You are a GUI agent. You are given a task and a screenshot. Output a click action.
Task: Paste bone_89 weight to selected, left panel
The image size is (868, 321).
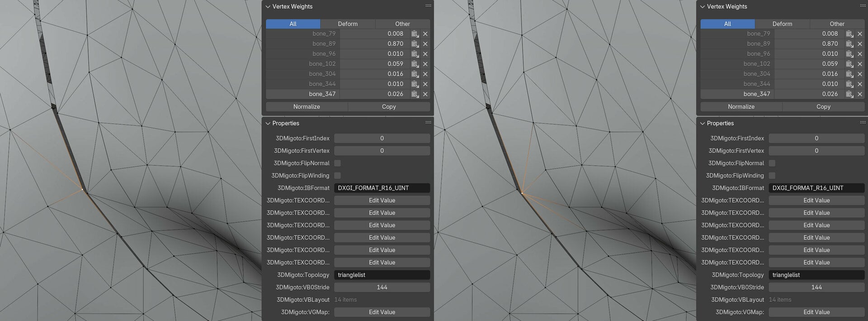tap(415, 44)
